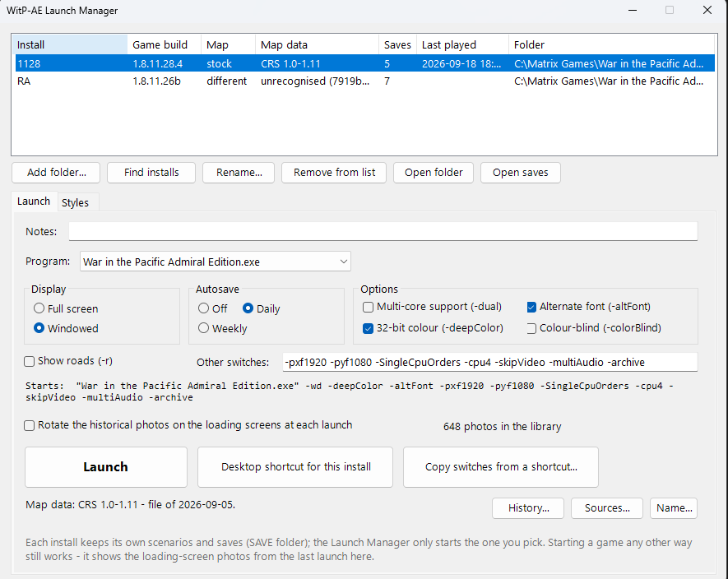The image size is (728, 579).
Task: Sort by the Game build column header
Action: pos(165,44)
